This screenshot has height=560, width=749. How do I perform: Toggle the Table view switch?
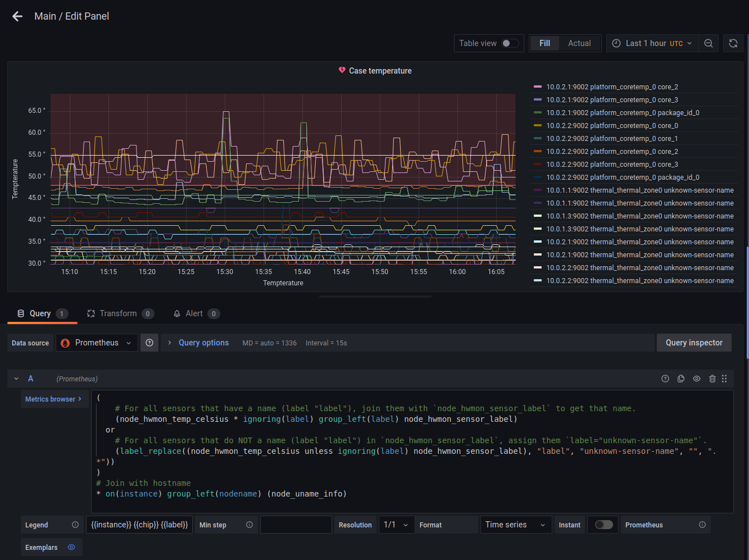(x=510, y=43)
